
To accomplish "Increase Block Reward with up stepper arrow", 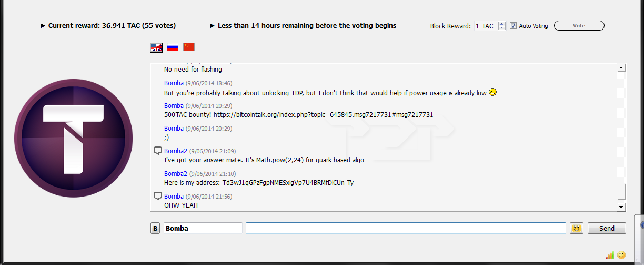I will [501, 23].
